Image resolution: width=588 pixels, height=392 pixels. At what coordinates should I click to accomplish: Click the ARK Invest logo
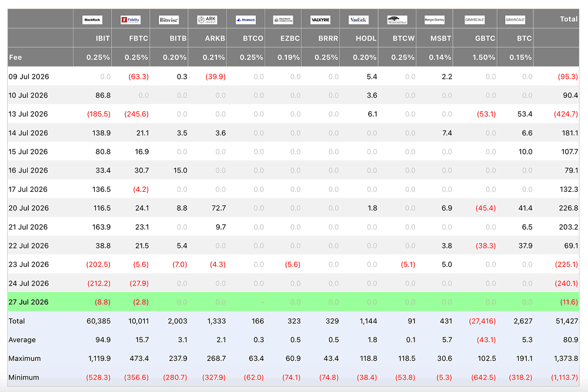207,19
